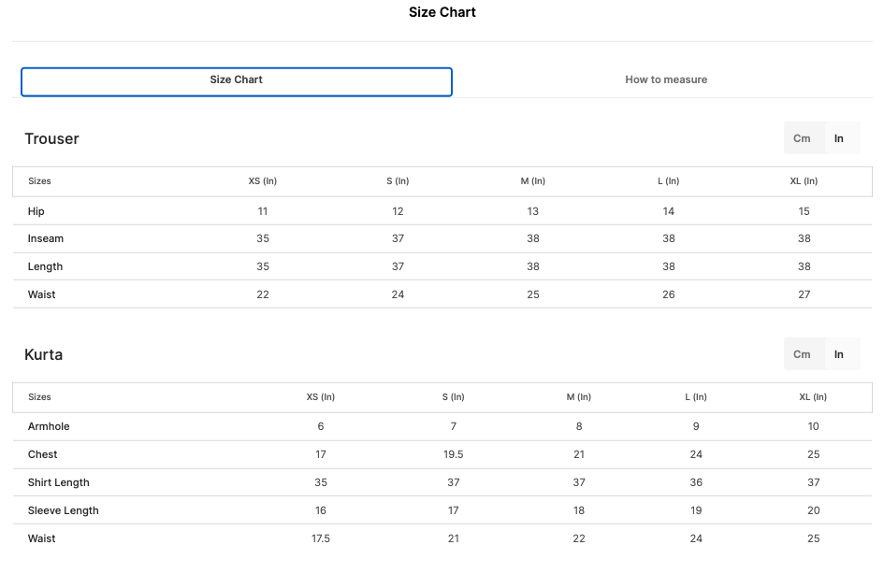This screenshot has width=884, height=588.
Task: Click Sleeve Length XS value 16
Action: coord(321,510)
